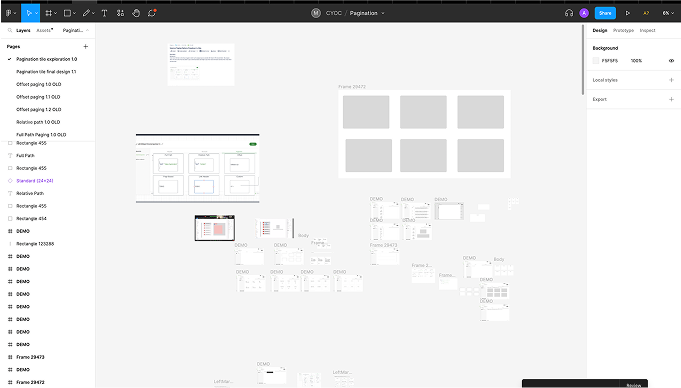Click the rectangle icon beside Rectangle 454
Viewport: 681px width, 388px height.
click(x=10, y=219)
